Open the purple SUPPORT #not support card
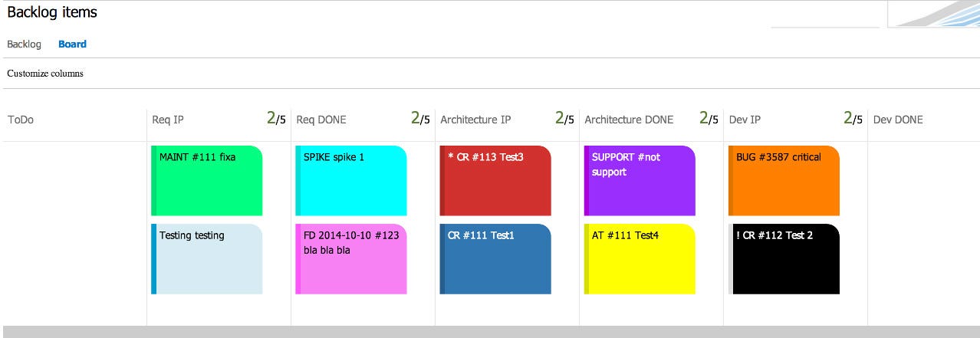Viewport: 980px width, 338px height. tap(640, 181)
